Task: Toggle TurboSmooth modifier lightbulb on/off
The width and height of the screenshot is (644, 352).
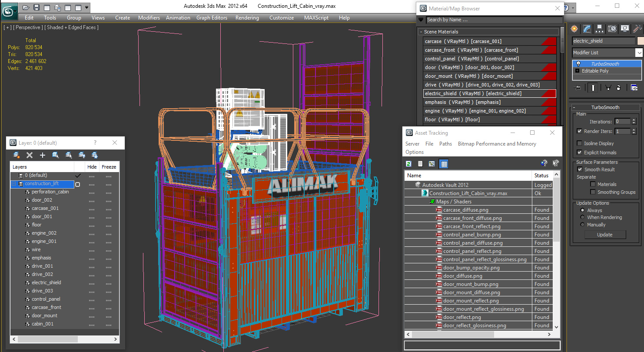Action: (x=578, y=64)
